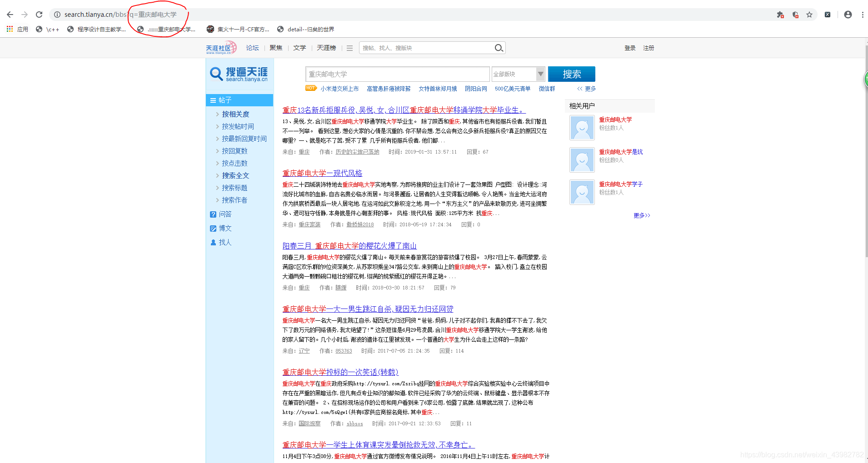Screen dimensions: 868x463
Task: Click the 搜遍天涯 search logo
Action: click(239, 74)
